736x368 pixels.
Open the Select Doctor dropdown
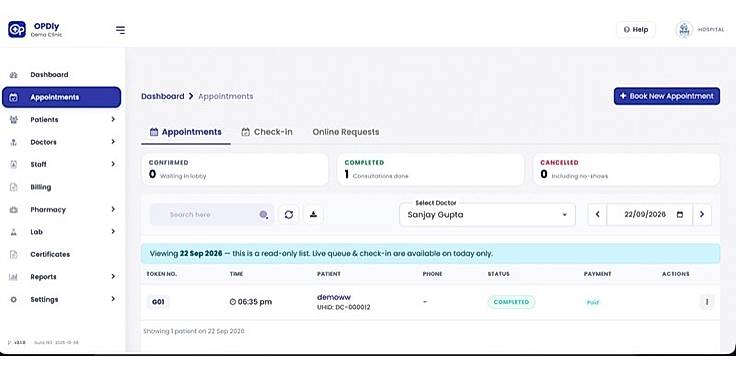click(487, 215)
